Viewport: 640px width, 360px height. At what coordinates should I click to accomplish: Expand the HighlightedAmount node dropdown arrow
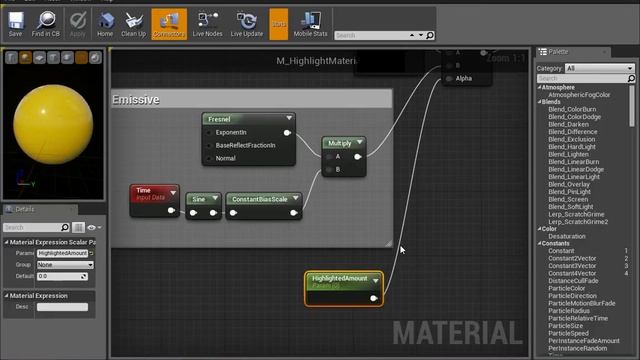(376, 280)
